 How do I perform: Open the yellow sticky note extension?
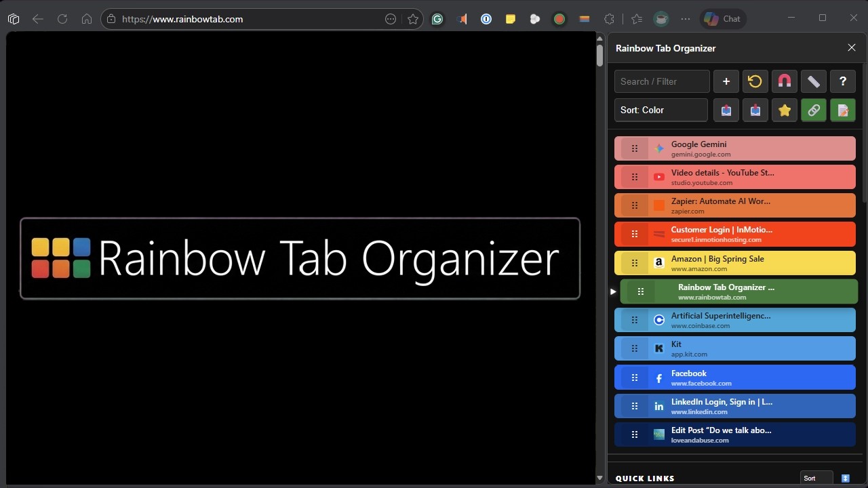[511, 19]
